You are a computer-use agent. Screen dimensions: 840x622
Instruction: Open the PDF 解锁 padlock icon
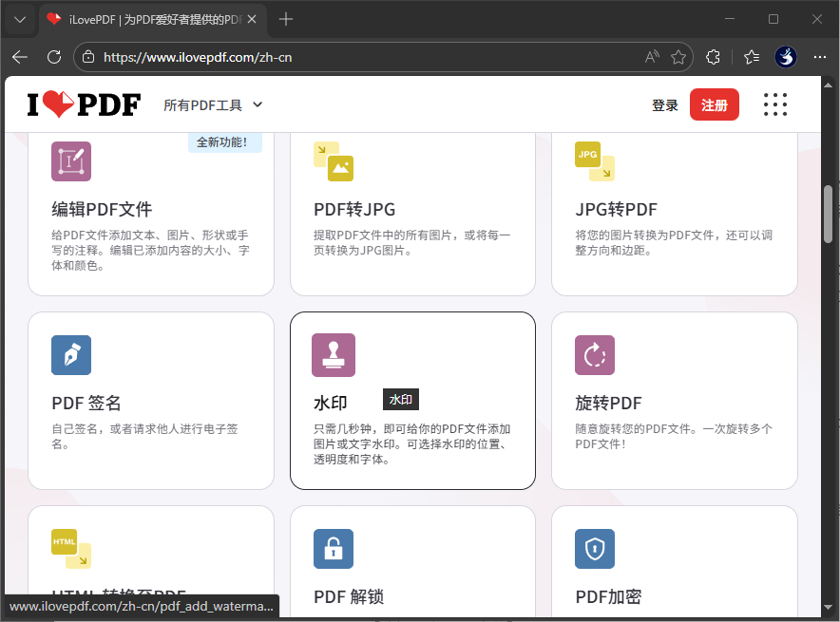pos(333,548)
